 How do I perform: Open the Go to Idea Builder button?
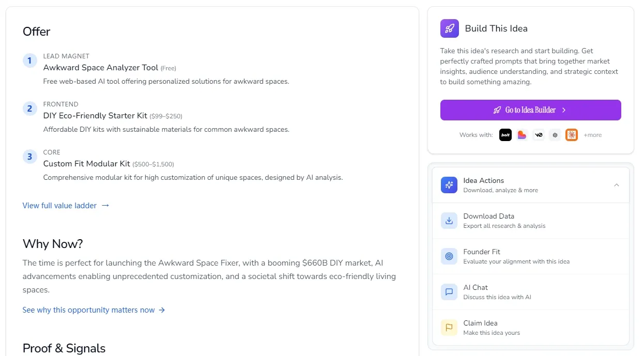coord(530,110)
